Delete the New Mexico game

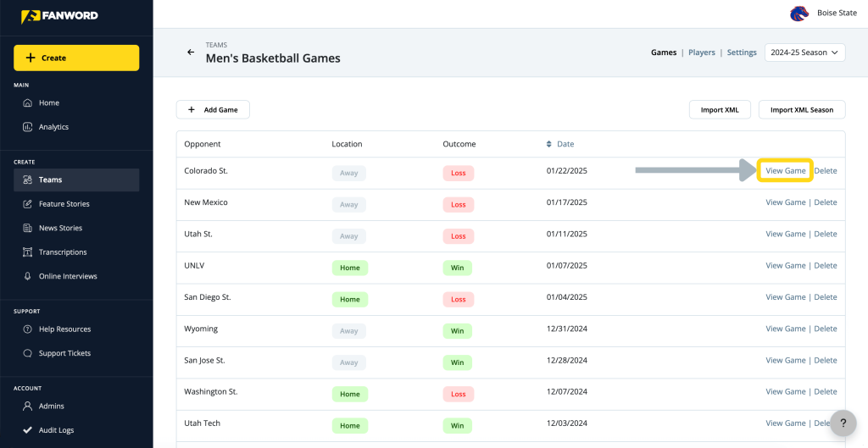click(826, 202)
